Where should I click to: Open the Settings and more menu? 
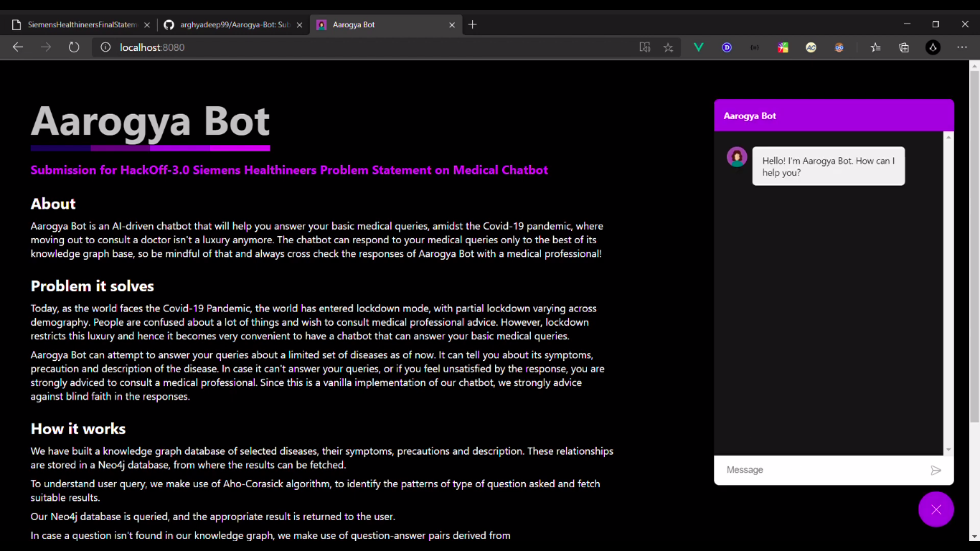pos(962,47)
